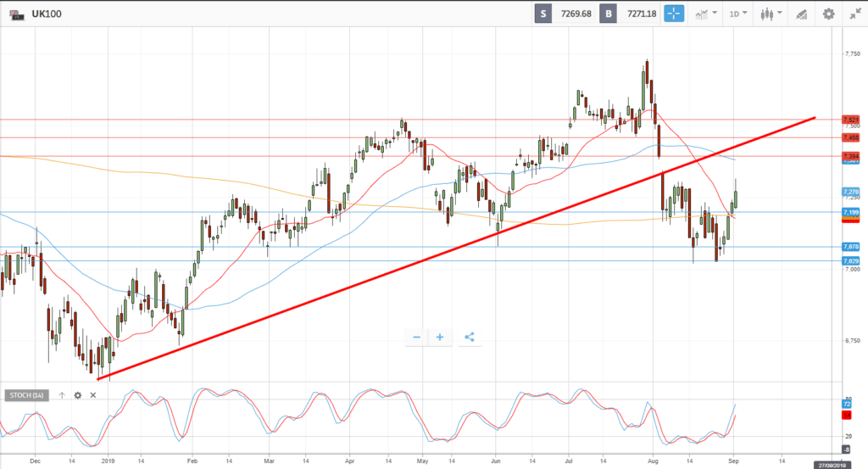Open the 1D timeframe dropdown
Image resolution: width=868 pixels, height=469 pixels.
click(x=738, y=14)
